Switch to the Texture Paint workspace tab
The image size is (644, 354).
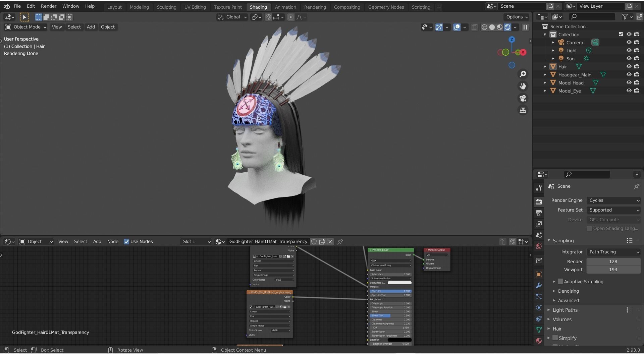coord(228,7)
